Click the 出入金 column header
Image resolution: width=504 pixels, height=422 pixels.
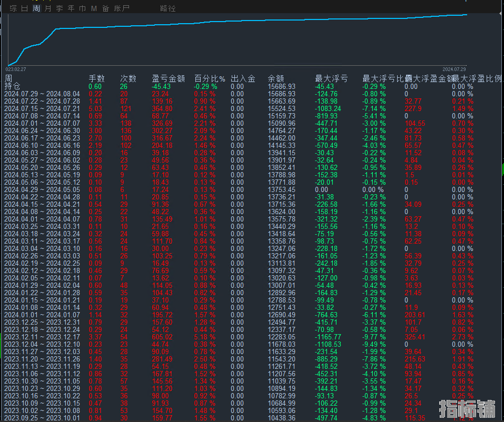[243, 78]
